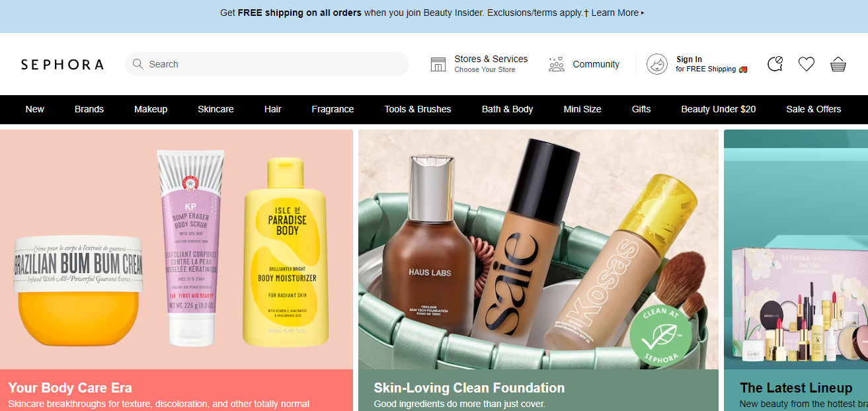Select the Skincare navigation item
This screenshot has height=411, width=868.
click(x=216, y=109)
